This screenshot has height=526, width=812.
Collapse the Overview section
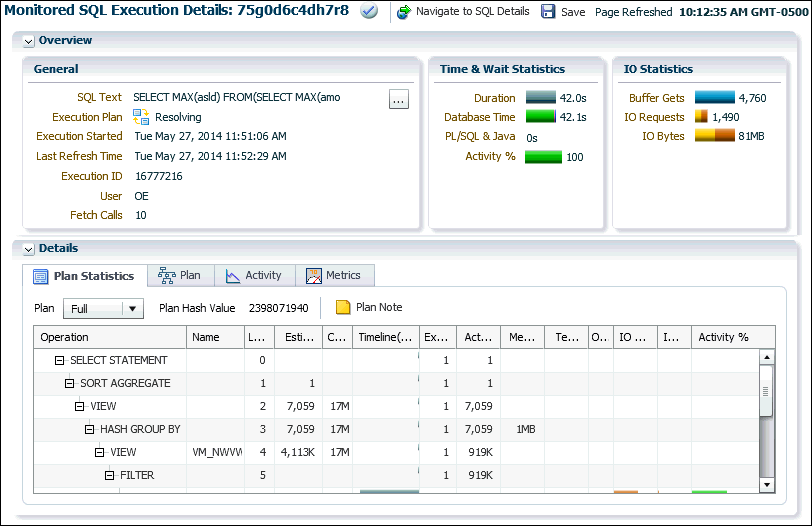coord(28,41)
